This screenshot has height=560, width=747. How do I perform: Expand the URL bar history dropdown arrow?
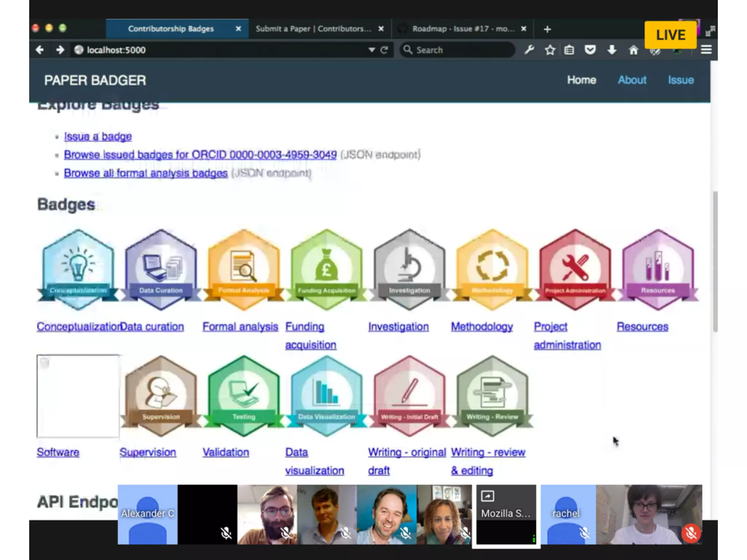[x=371, y=50]
